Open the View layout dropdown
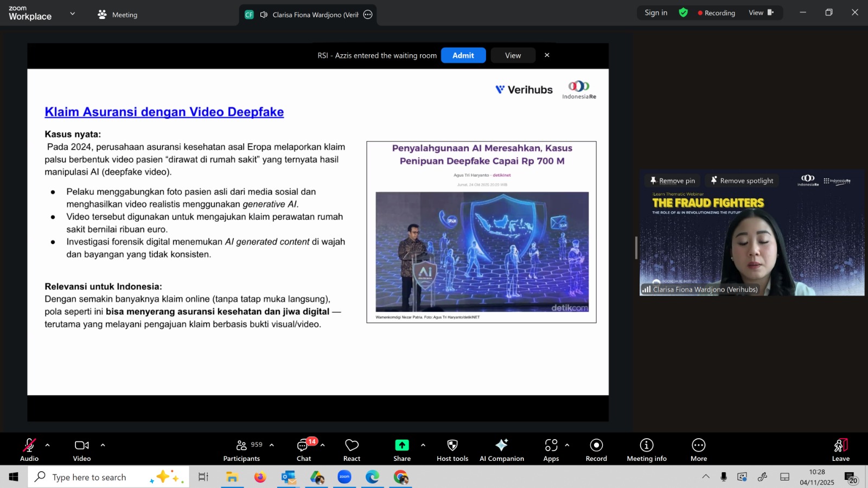 click(x=761, y=13)
